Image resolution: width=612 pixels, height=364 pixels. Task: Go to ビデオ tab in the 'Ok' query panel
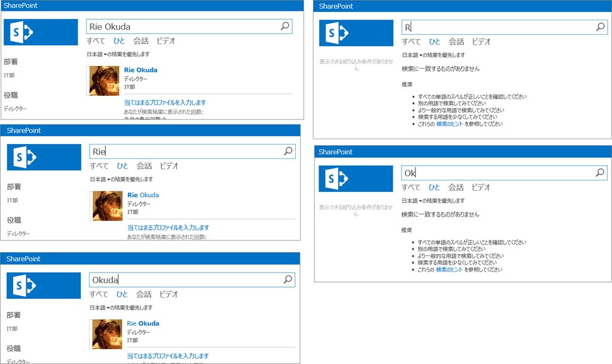(x=481, y=187)
